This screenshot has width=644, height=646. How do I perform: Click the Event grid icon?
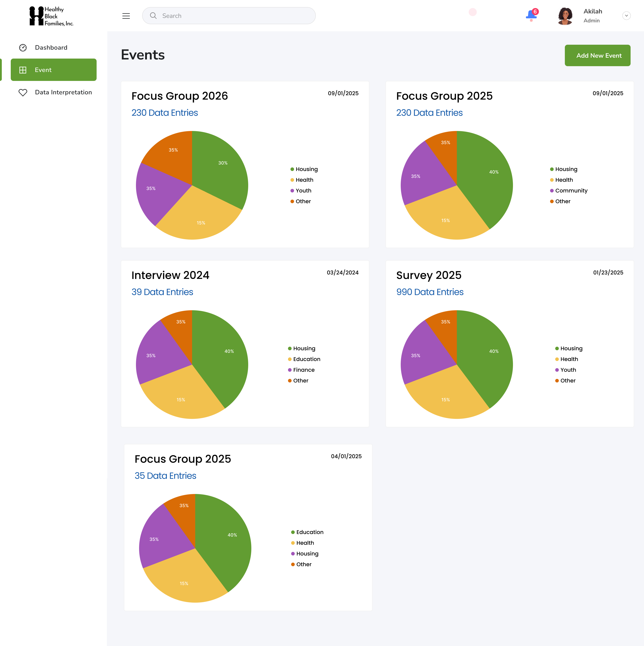coord(23,70)
